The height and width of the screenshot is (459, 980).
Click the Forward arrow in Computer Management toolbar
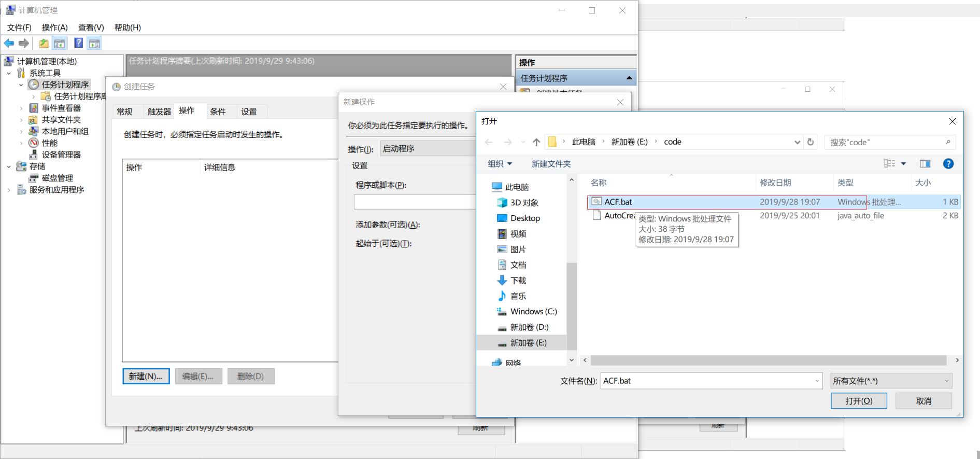(23, 44)
